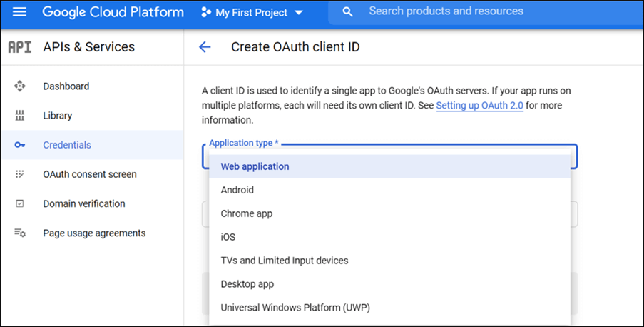Open the hamburger navigation menu
Viewport: 644px width, 327px height.
[x=19, y=12]
